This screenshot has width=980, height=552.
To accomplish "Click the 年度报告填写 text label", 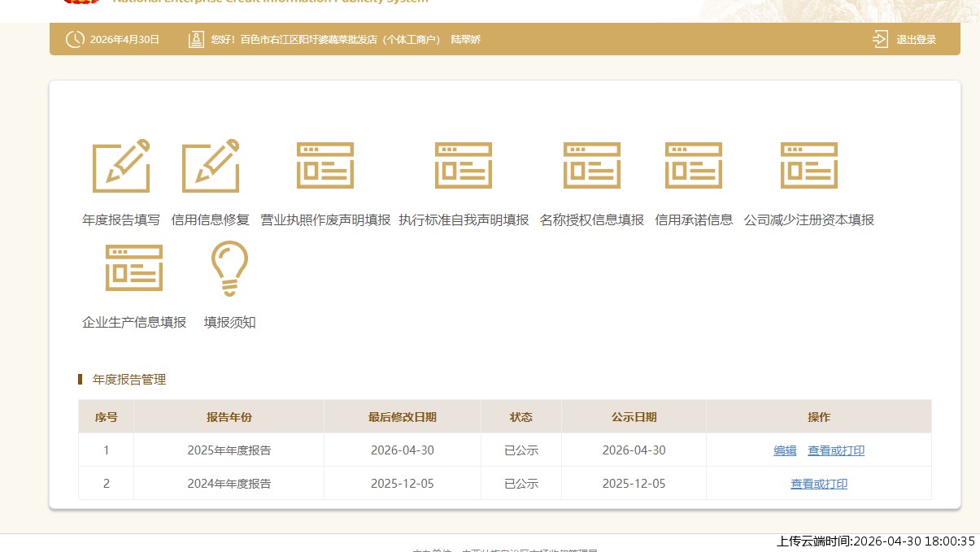I will pos(121,219).
